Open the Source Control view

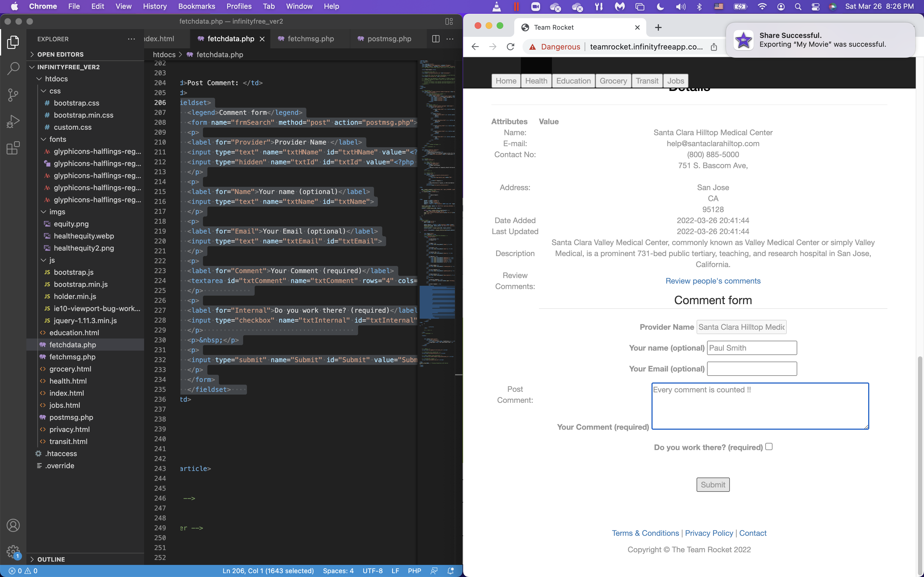(x=13, y=95)
